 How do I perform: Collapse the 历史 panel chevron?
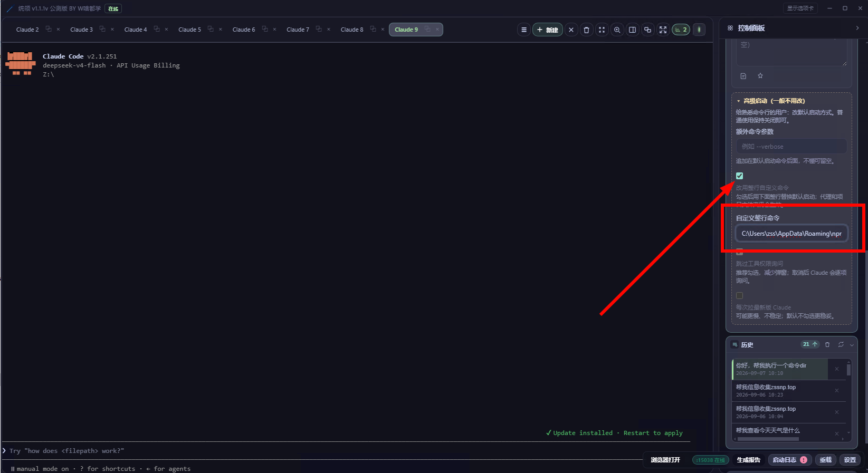[x=852, y=345]
